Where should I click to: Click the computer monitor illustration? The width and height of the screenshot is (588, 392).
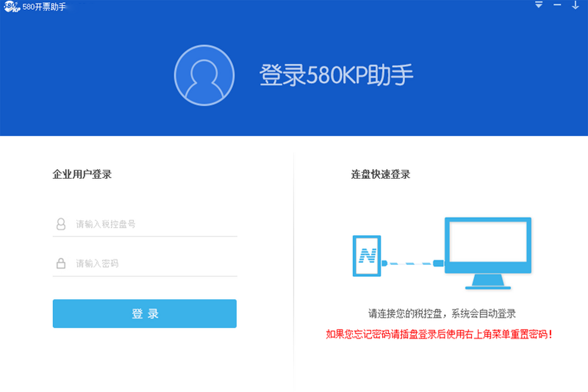click(x=488, y=253)
